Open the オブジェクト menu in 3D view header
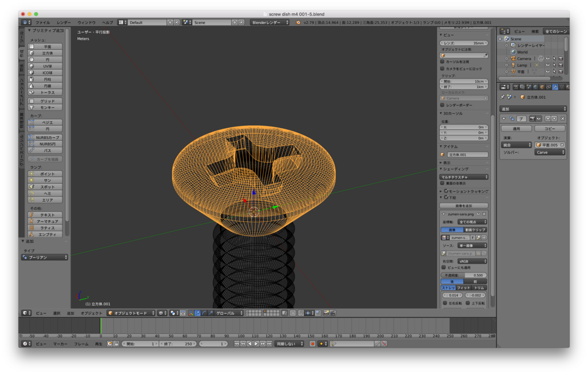 [x=91, y=313]
